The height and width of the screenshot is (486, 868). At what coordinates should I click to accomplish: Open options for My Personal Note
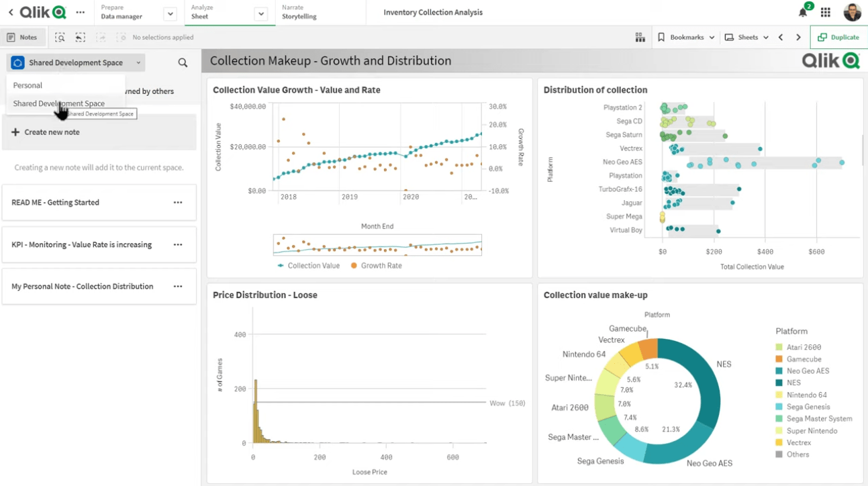(x=178, y=286)
